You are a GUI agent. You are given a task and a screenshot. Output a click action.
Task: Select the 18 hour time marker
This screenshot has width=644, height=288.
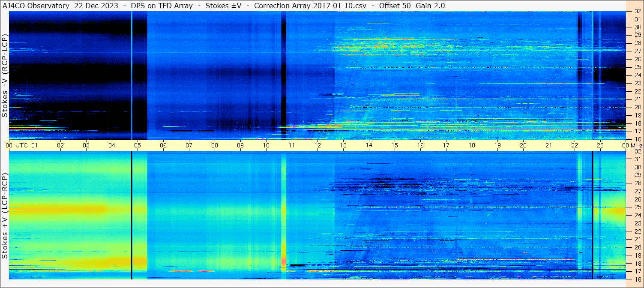(x=472, y=145)
